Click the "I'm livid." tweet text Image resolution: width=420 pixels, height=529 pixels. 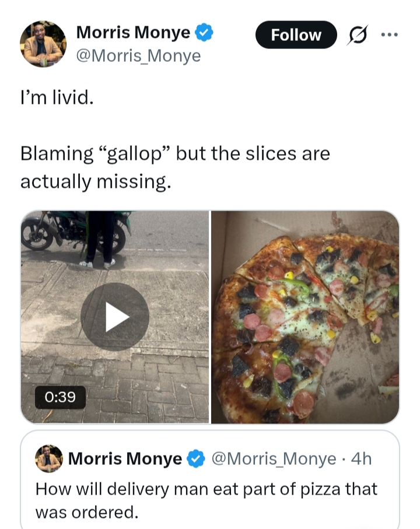click(x=57, y=97)
